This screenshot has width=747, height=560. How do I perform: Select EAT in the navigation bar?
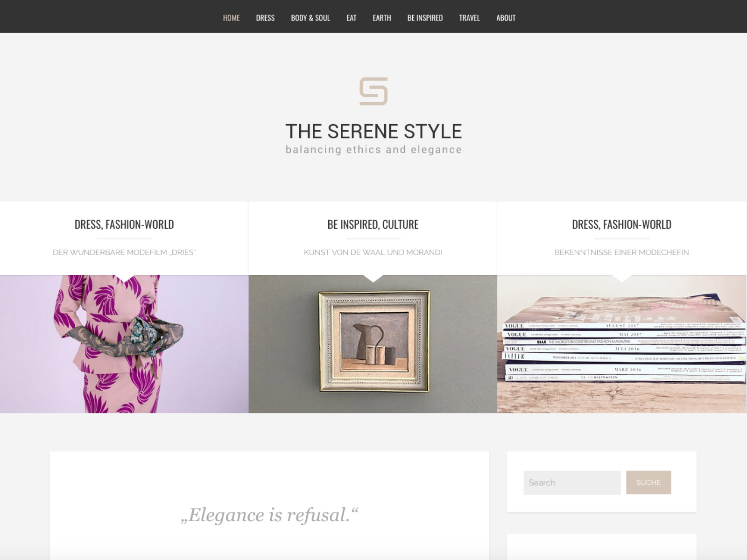[352, 18]
